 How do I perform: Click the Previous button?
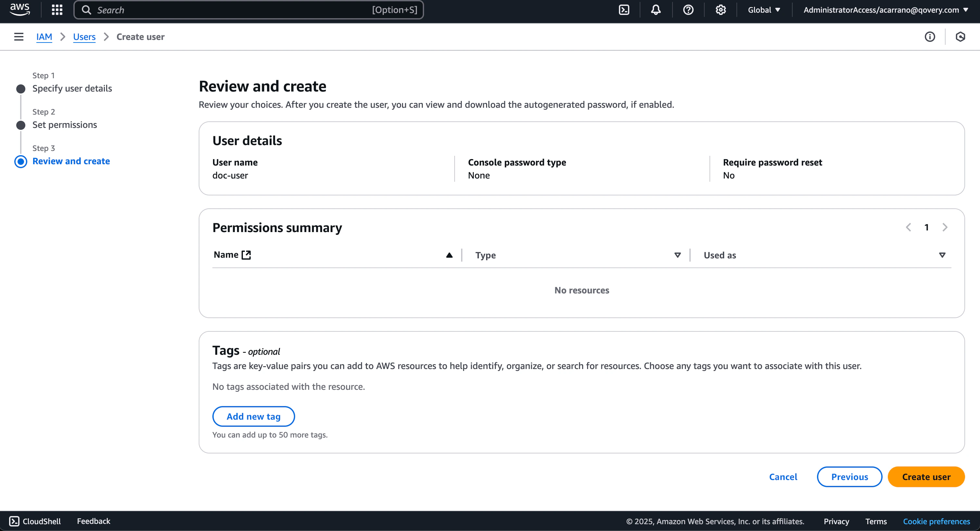coord(849,476)
